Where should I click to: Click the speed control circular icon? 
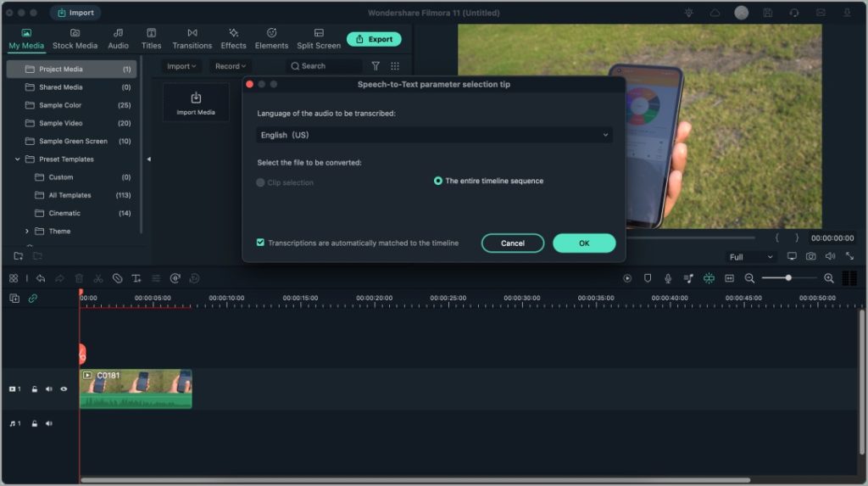pos(175,279)
